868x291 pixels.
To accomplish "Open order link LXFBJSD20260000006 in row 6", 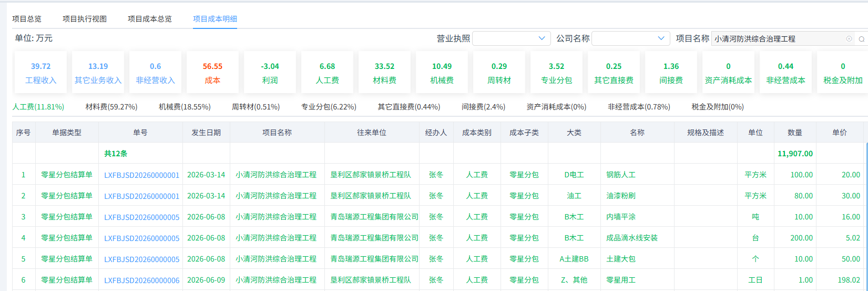I will coord(141,280).
